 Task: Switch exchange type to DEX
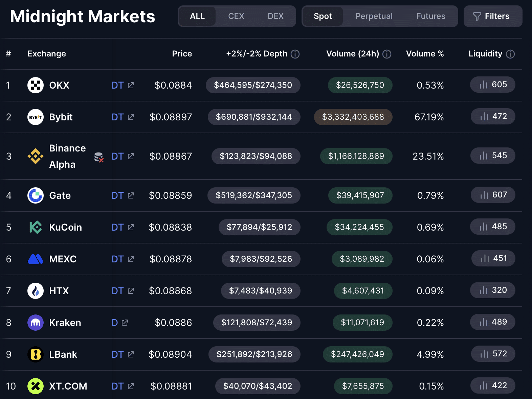click(x=275, y=16)
